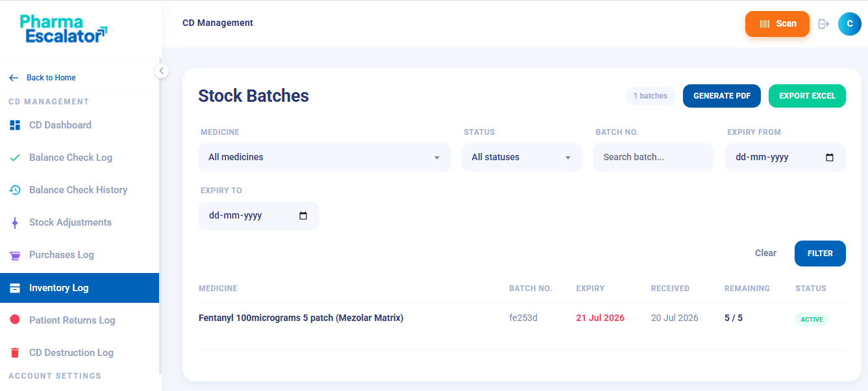Click the Stock Adjustments icon
This screenshot has height=391, width=868.
pos(15,222)
